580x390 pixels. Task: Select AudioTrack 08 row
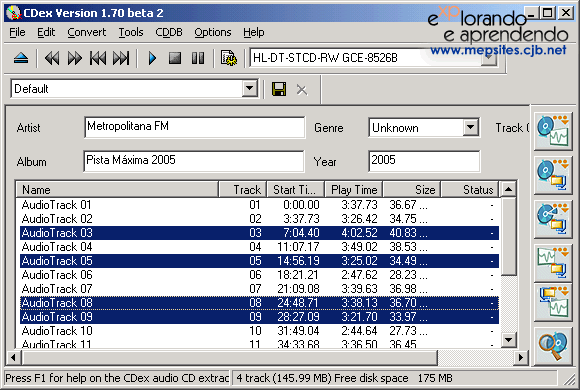(259, 303)
